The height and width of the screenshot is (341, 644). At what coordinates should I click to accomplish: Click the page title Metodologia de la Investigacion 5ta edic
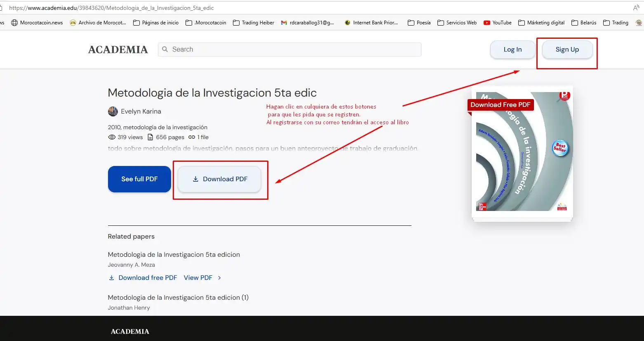pos(212,93)
